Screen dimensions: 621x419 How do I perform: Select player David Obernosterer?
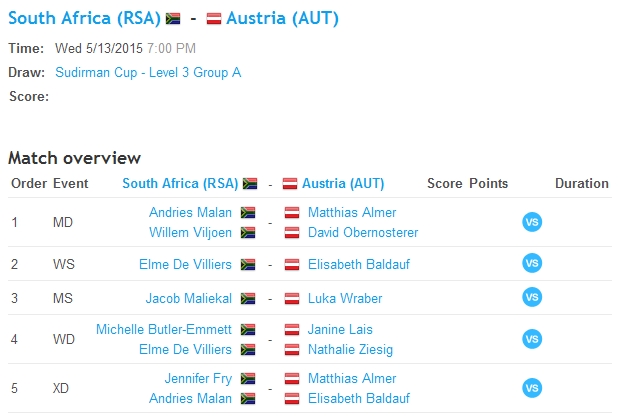(363, 232)
